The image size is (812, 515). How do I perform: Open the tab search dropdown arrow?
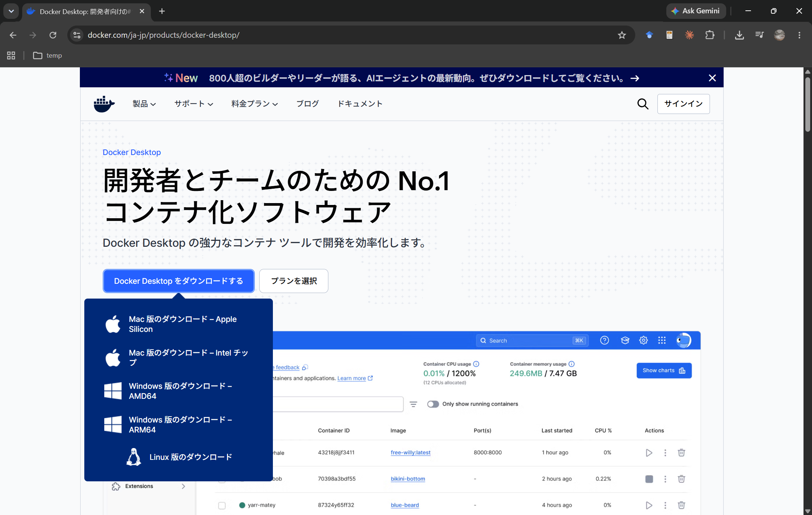coord(11,11)
